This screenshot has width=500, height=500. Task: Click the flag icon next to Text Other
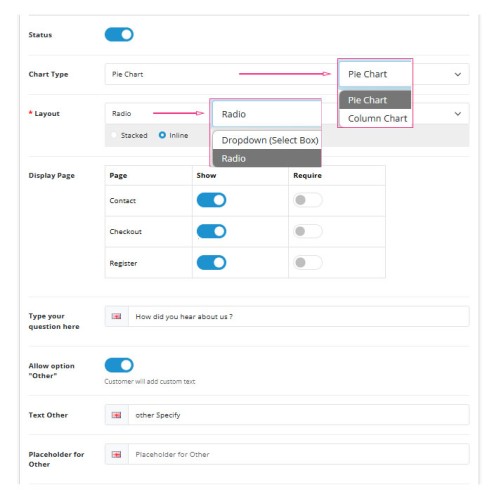pos(116,415)
